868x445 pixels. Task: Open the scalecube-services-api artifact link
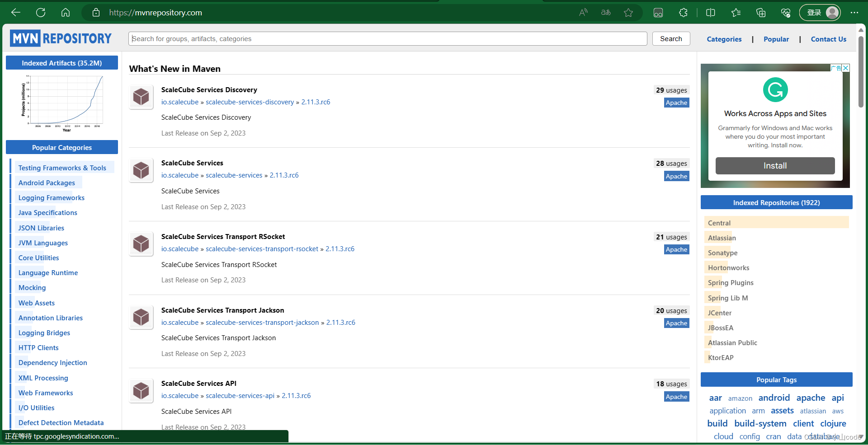[240, 396]
